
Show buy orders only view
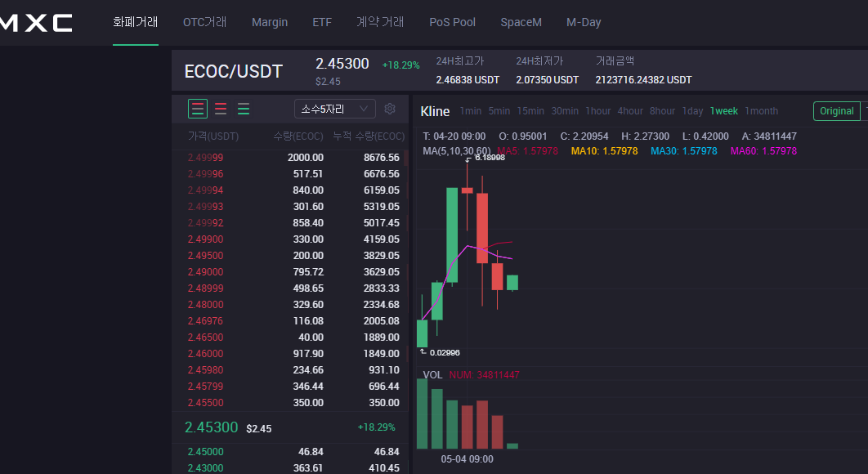click(x=244, y=109)
